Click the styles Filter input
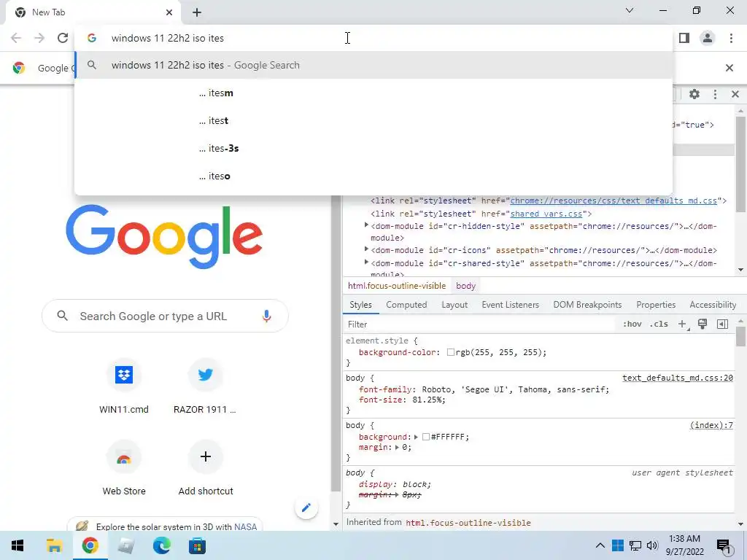747x560 pixels. (x=479, y=324)
